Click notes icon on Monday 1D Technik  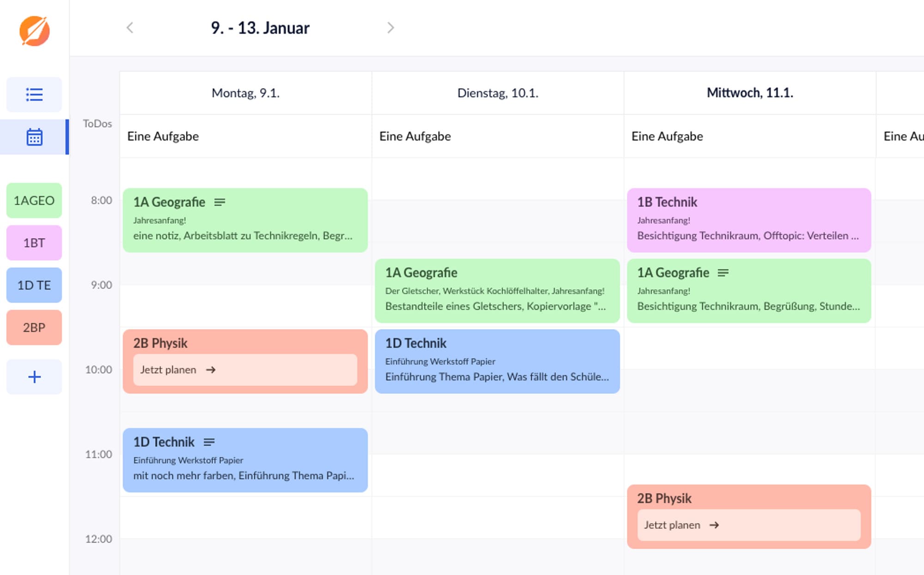point(209,442)
